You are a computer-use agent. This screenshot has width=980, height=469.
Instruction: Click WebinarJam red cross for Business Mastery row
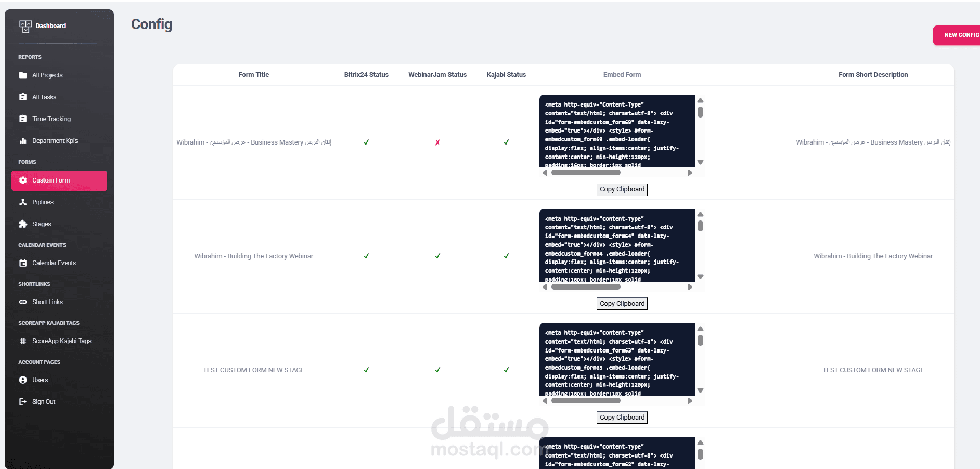(437, 142)
